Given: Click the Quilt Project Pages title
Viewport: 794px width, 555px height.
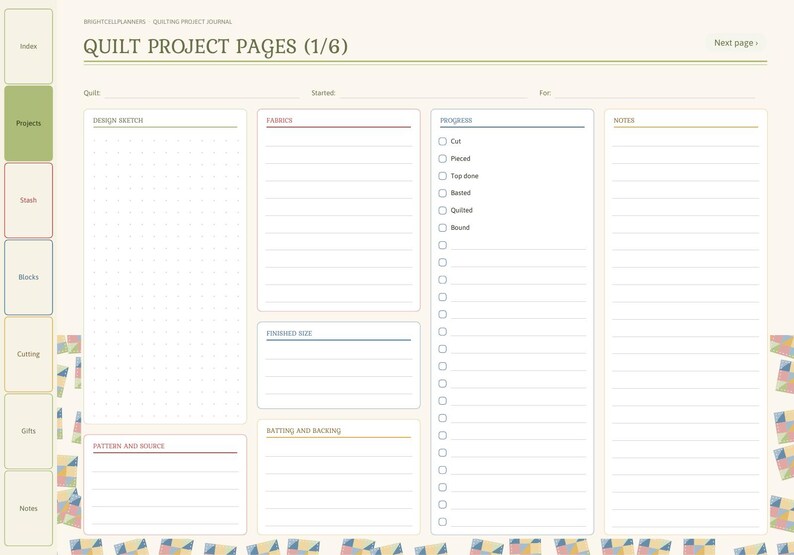Looking at the screenshot, I should tap(216, 47).
